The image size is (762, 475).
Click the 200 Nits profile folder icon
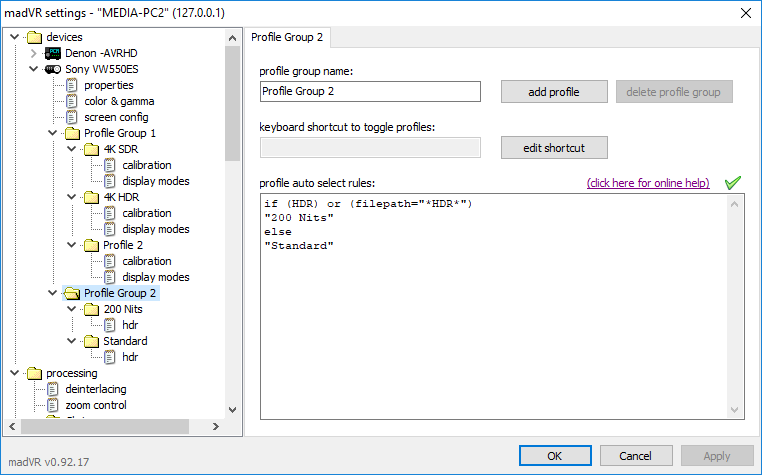[91, 309]
